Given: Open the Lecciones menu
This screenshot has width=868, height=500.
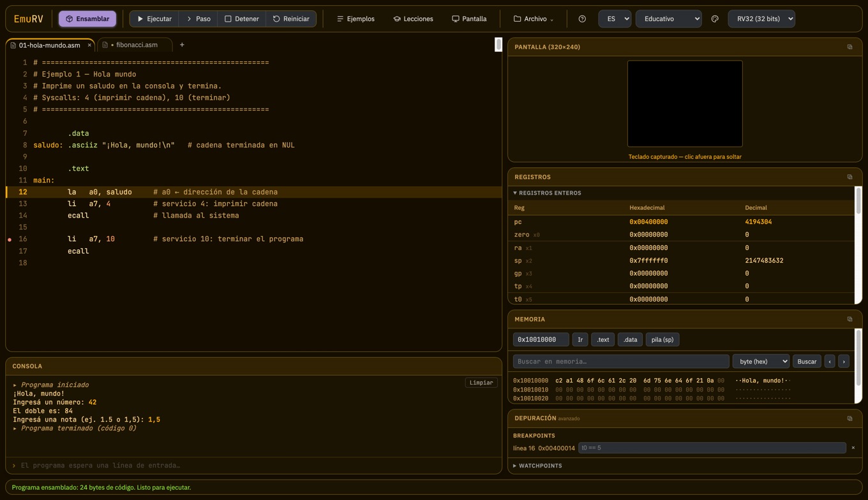Looking at the screenshot, I should click(x=413, y=19).
